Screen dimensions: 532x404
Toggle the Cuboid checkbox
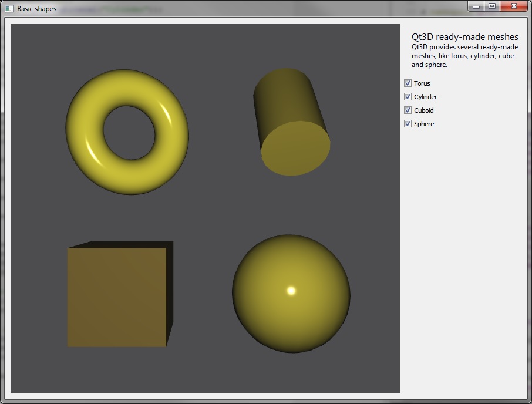tap(408, 110)
